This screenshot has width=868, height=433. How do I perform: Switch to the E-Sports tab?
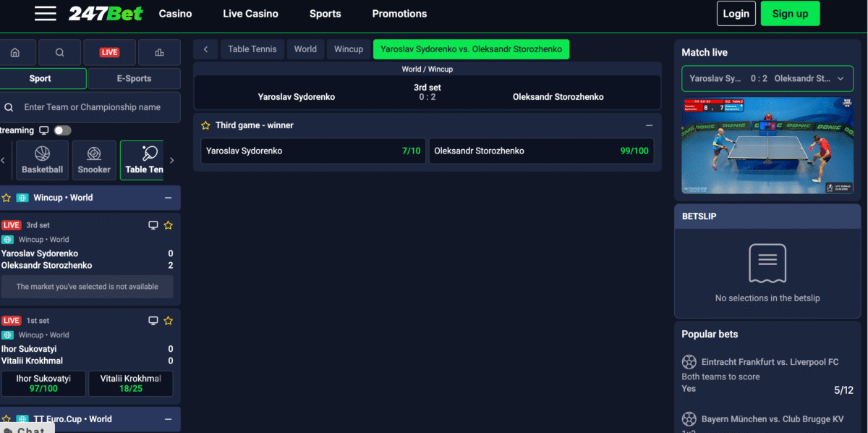coord(134,78)
